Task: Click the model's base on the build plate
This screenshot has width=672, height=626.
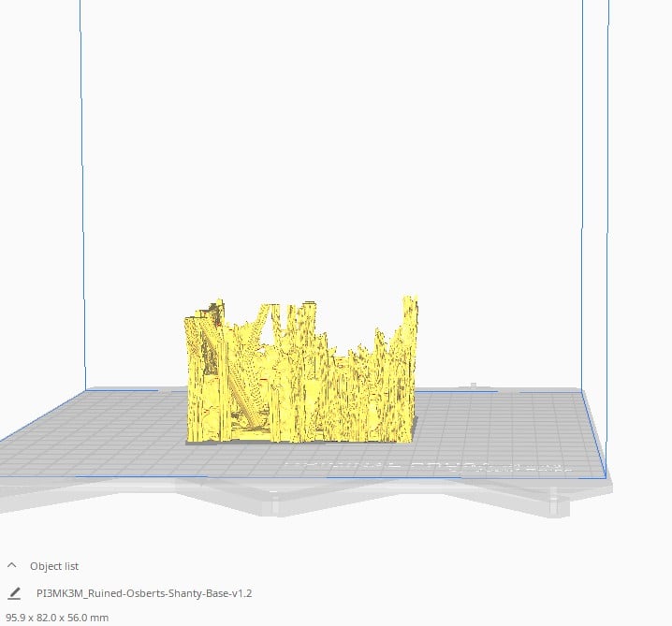Action: pyautogui.click(x=299, y=440)
